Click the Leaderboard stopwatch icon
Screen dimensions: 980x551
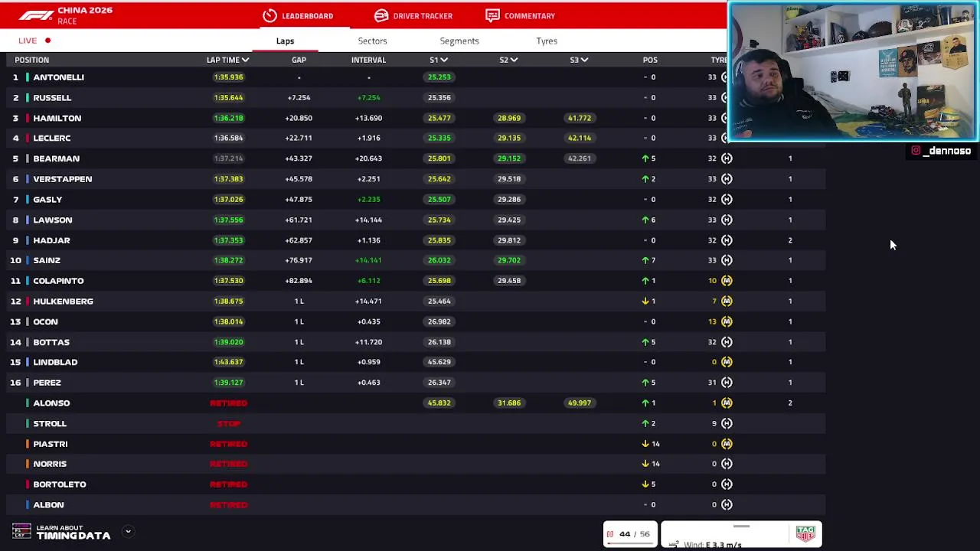269,15
